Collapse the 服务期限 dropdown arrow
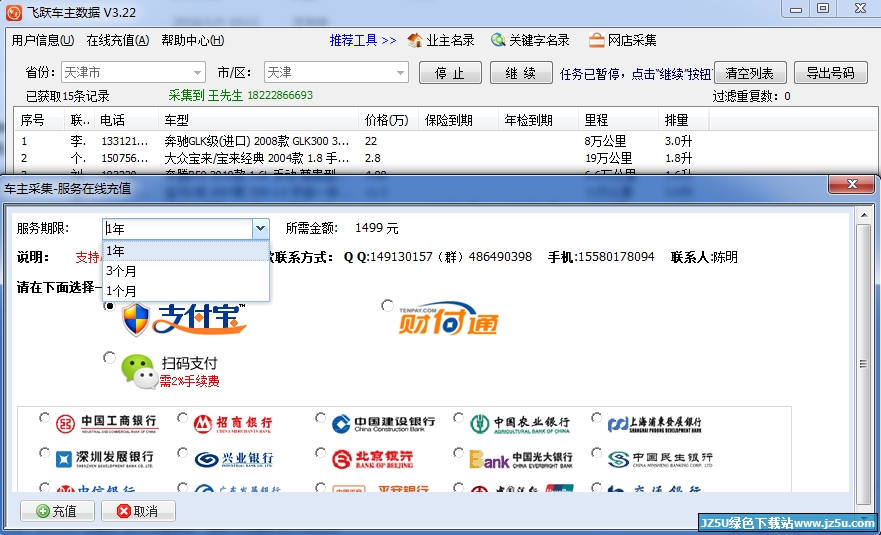Image resolution: width=881 pixels, height=535 pixels. coord(260,229)
